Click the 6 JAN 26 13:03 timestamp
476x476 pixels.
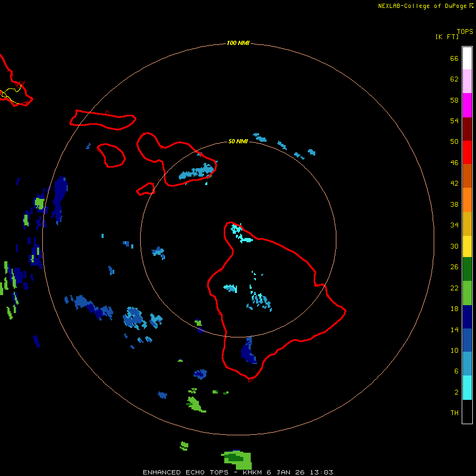point(300,472)
